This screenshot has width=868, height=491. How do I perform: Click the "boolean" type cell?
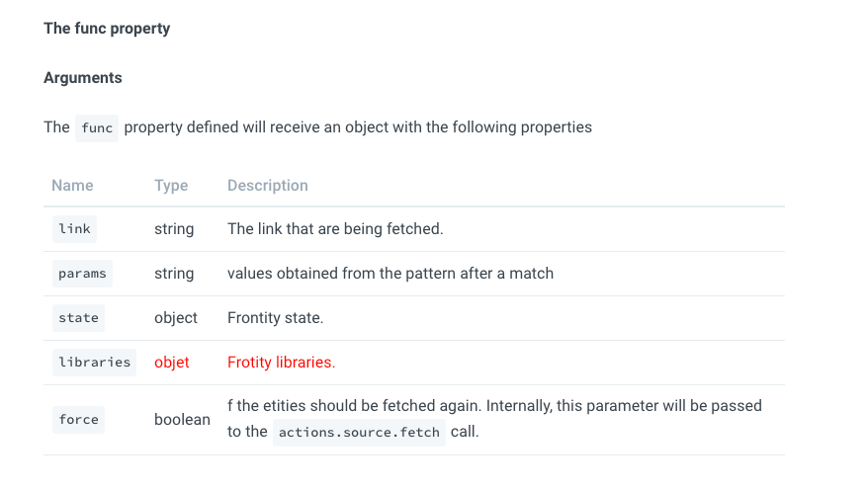[x=182, y=420]
